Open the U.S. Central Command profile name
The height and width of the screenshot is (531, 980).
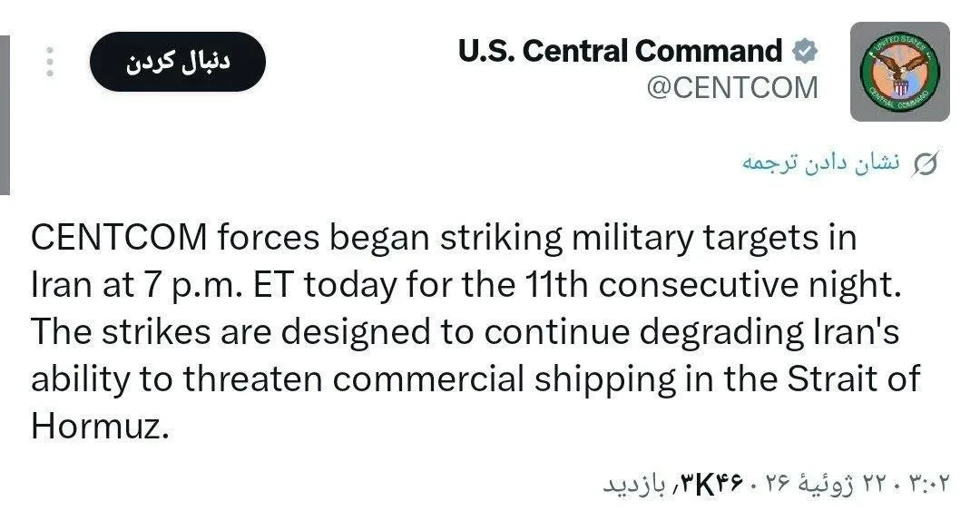620,51
